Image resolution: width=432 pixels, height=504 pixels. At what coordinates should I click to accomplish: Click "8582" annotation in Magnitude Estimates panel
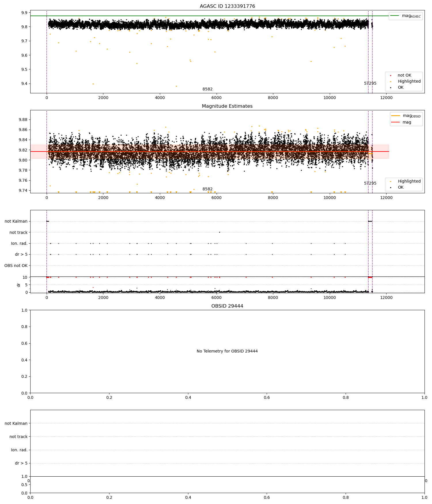point(207,189)
